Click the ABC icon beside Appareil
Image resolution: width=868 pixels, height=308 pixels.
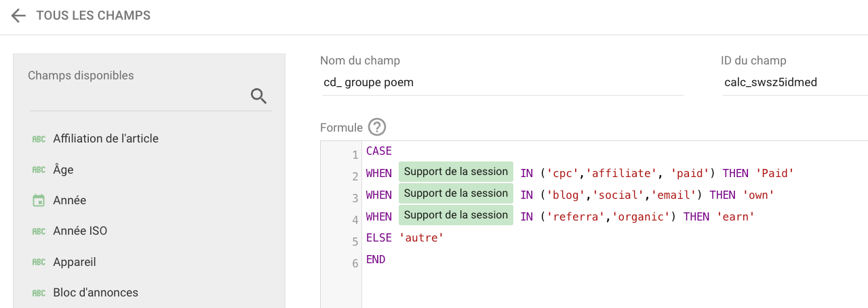[39, 262]
